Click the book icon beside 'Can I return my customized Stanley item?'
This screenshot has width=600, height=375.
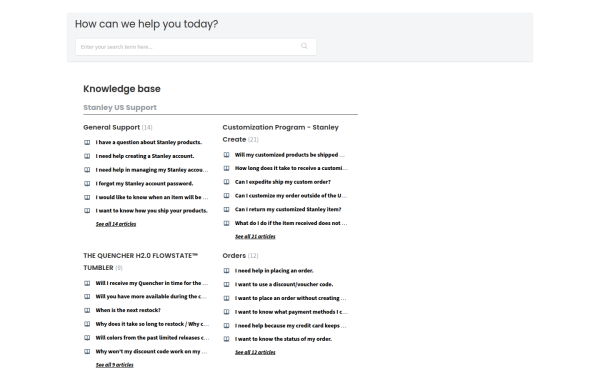[227, 210]
